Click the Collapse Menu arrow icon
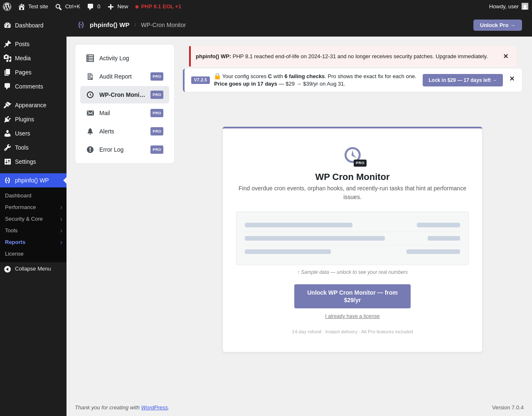This screenshot has width=532, height=416. point(7,269)
